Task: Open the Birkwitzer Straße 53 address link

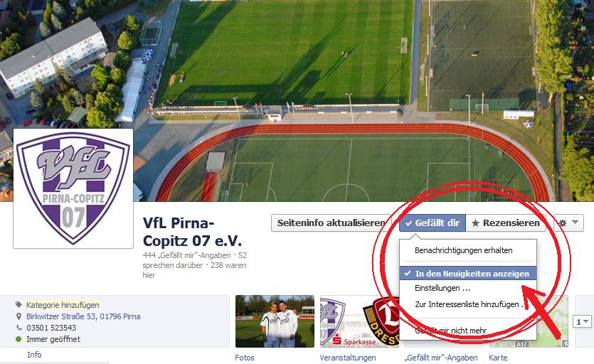Action: 83,316
